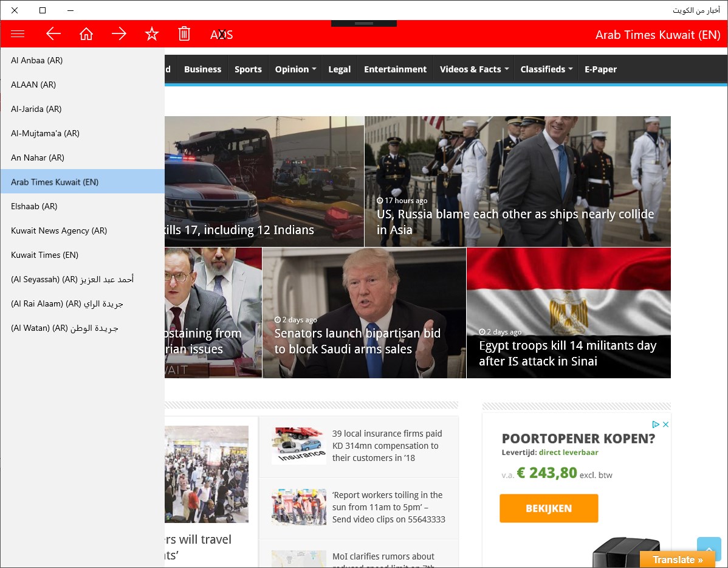Expand the Opinion dropdown menu

(295, 69)
